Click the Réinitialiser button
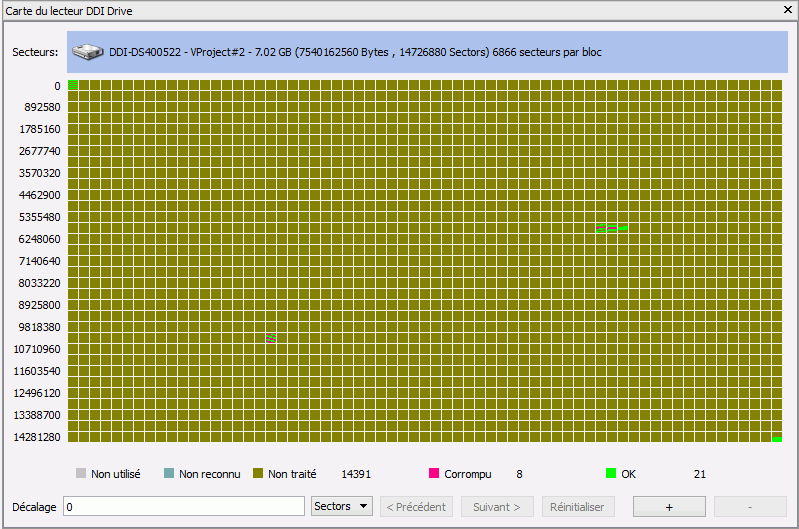 tap(578, 507)
